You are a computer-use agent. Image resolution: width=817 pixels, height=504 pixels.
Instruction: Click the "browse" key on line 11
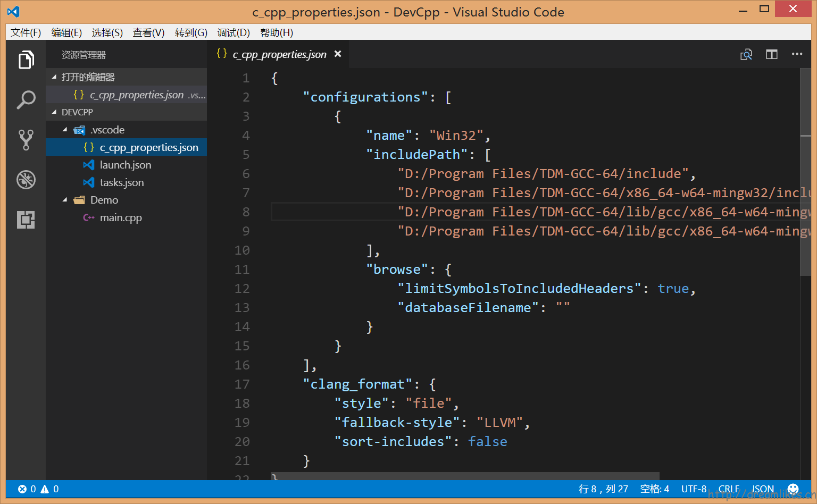pos(397,270)
